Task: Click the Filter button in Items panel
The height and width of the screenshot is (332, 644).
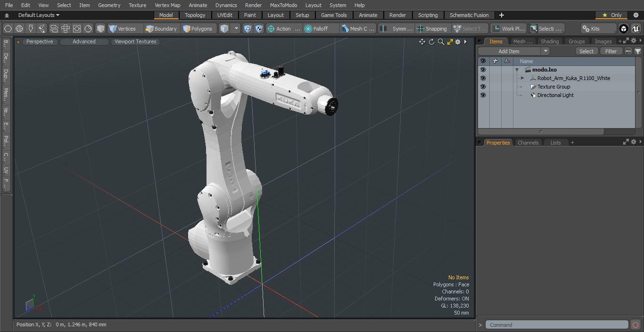Action: click(x=611, y=51)
